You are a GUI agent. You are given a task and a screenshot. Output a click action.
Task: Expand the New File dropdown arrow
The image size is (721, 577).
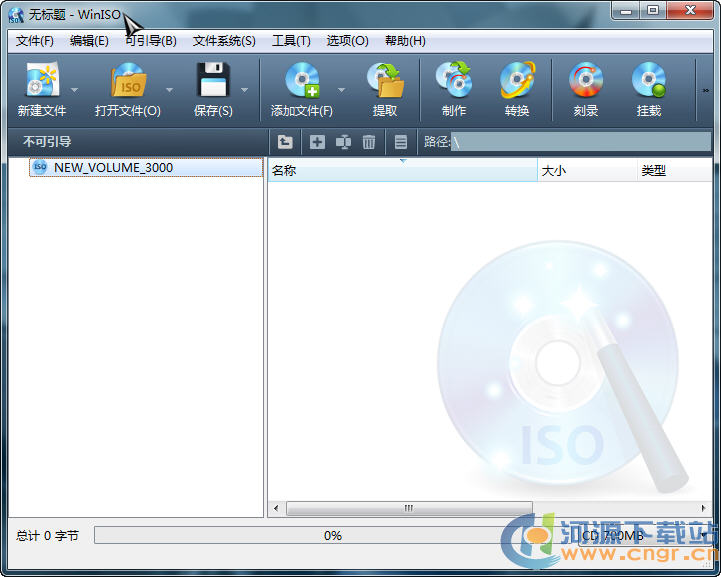[x=74, y=90]
